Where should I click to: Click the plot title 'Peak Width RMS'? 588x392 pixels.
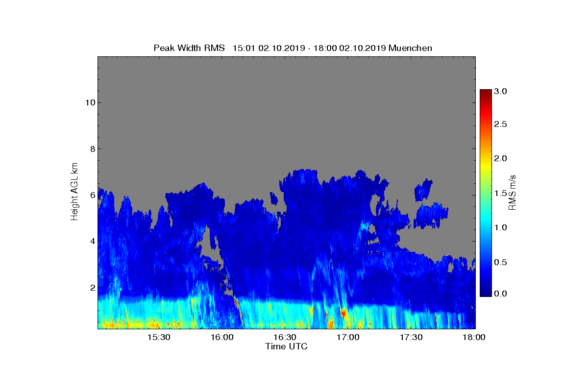pos(189,48)
